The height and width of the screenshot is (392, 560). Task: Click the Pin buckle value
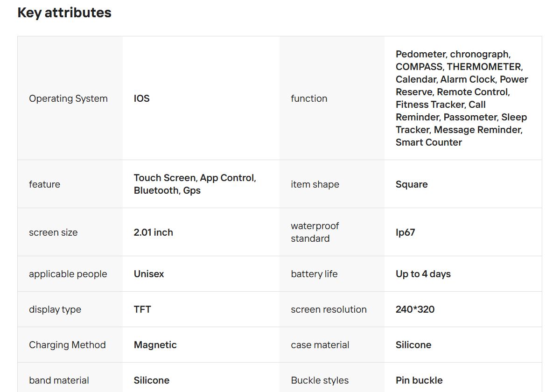coord(419,380)
